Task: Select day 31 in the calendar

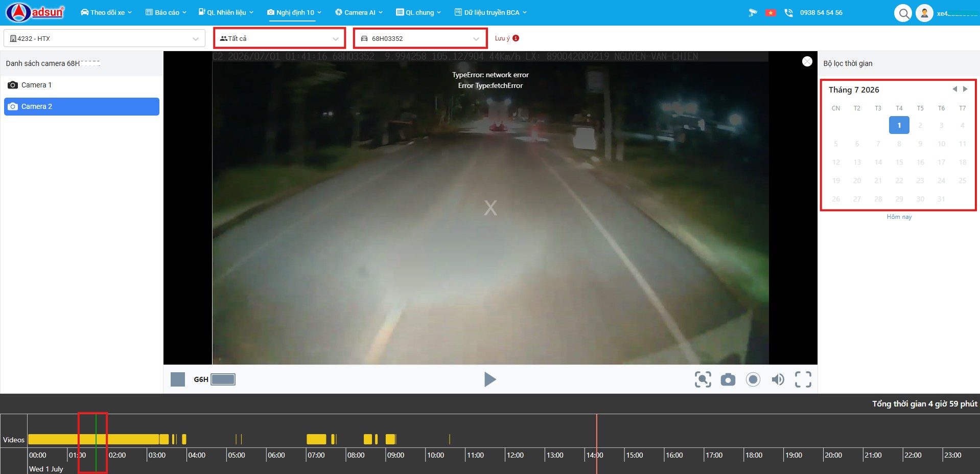Action: (941, 199)
